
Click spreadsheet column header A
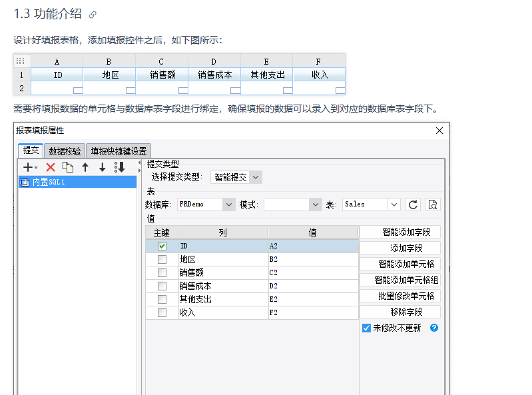(x=57, y=61)
